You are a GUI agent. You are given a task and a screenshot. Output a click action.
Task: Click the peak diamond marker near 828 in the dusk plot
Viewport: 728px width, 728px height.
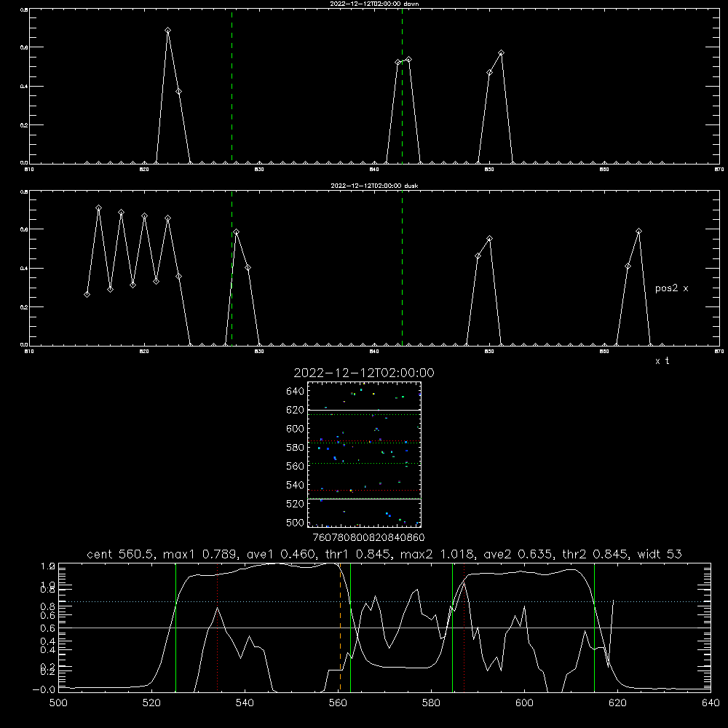[x=237, y=232]
